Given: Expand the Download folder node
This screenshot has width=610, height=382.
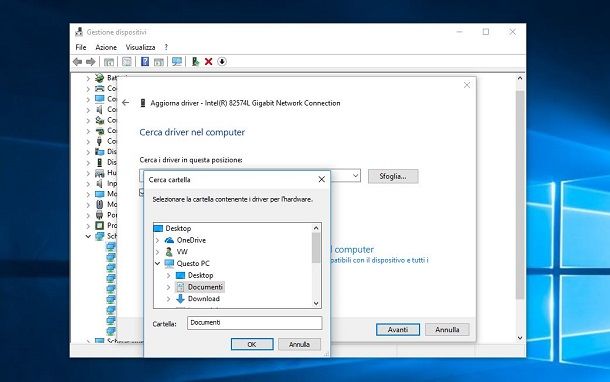Looking at the screenshot, I should [x=168, y=299].
